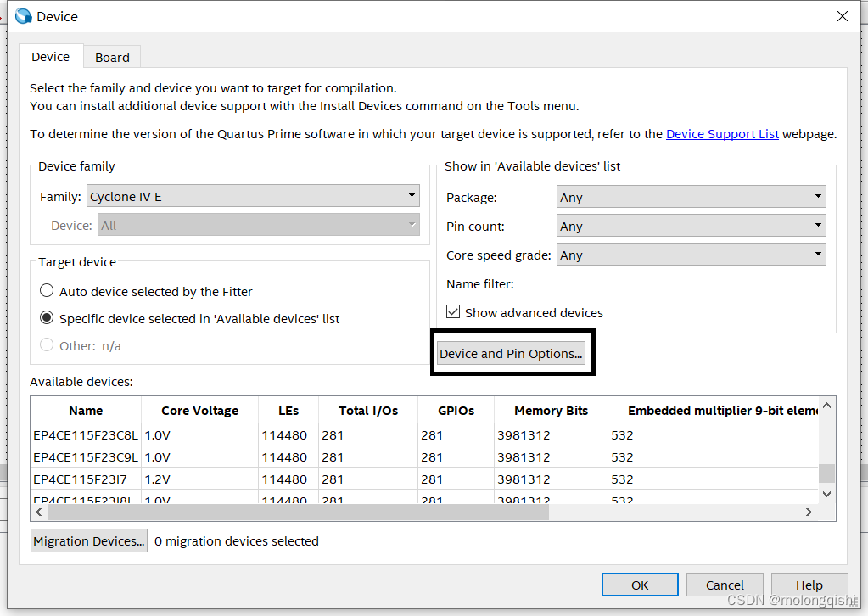Open the disabled Device 'All' dropdown
The image size is (868, 616).
click(259, 225)
